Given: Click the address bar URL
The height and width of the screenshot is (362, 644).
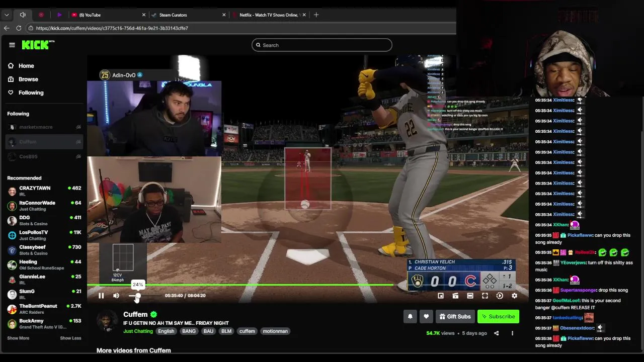Looking at the screenshot, I should (x=112, y=28).
